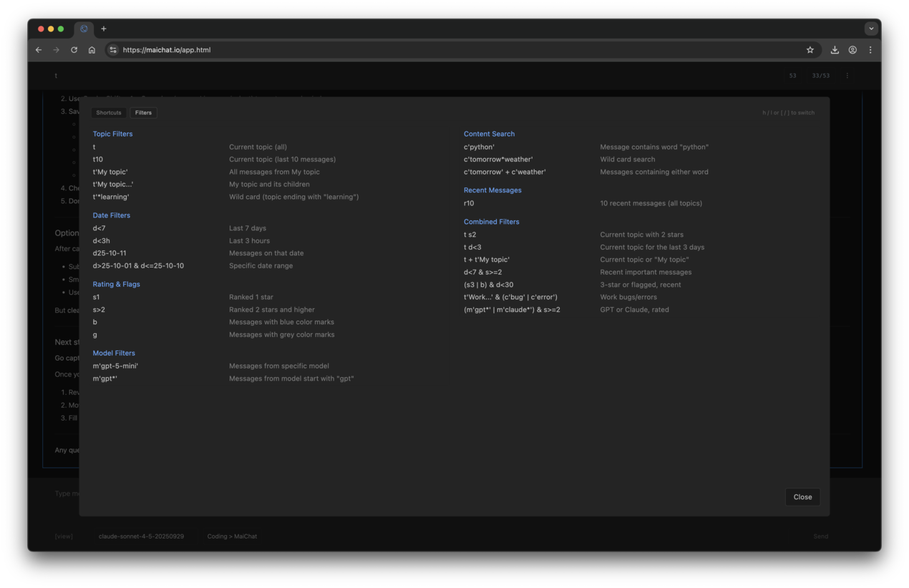Click the 'GPT or Claude, rated' description
Screen dimensions: 909x588
[x=634, y=310]
